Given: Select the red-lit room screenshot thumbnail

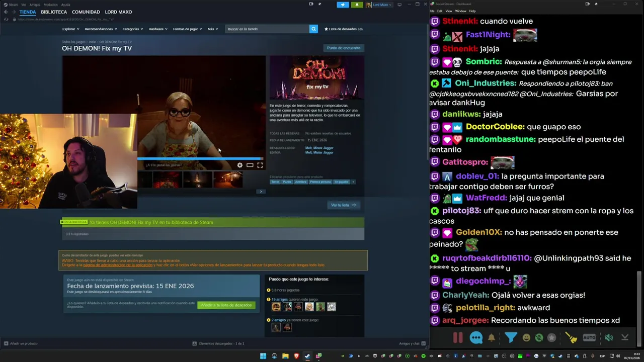Looking at the screenshot, I should point(167,179).
